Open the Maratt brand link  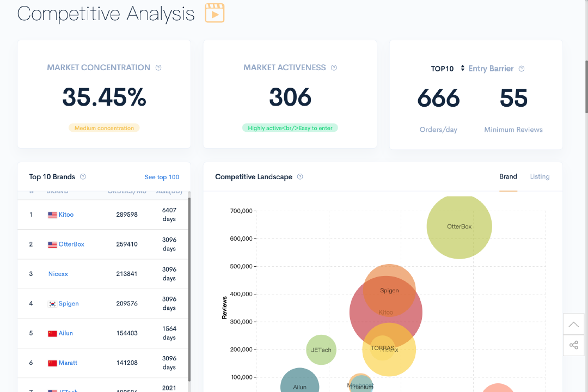click(x=68, y=363)
